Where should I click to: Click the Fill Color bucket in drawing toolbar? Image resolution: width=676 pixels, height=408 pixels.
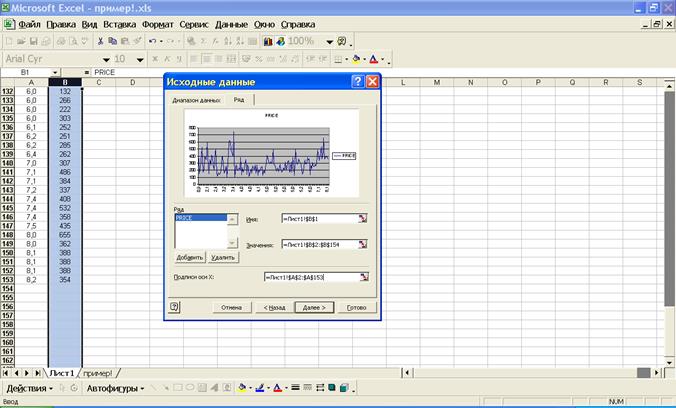tap(242, 388)
